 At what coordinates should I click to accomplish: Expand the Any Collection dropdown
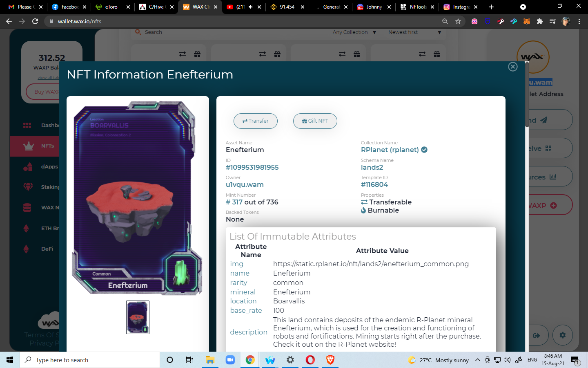point(354,32)
